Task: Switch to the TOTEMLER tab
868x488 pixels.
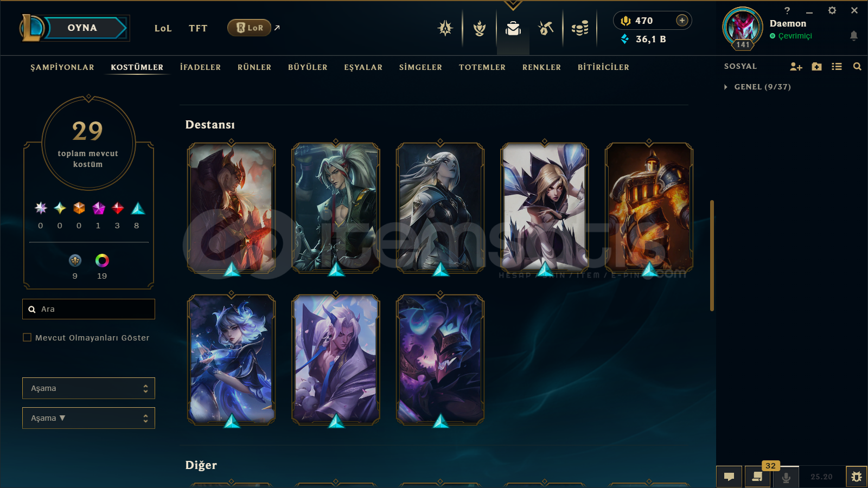Action: point(482,67)
